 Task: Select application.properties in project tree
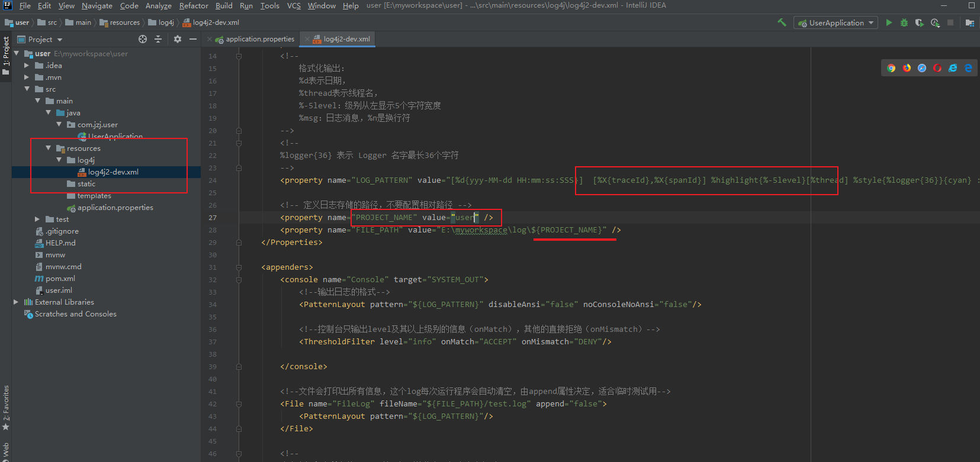115,208
